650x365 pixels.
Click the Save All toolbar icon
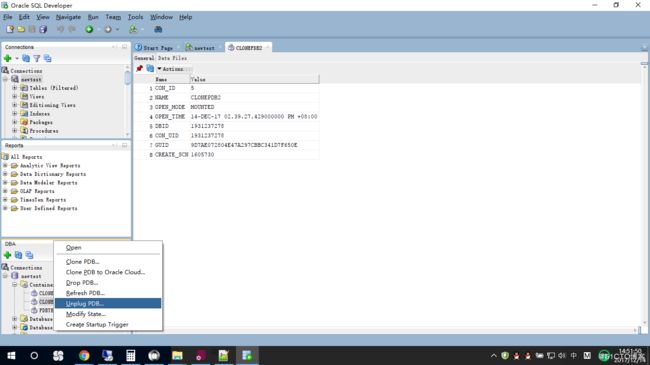(x=43, y=29)
